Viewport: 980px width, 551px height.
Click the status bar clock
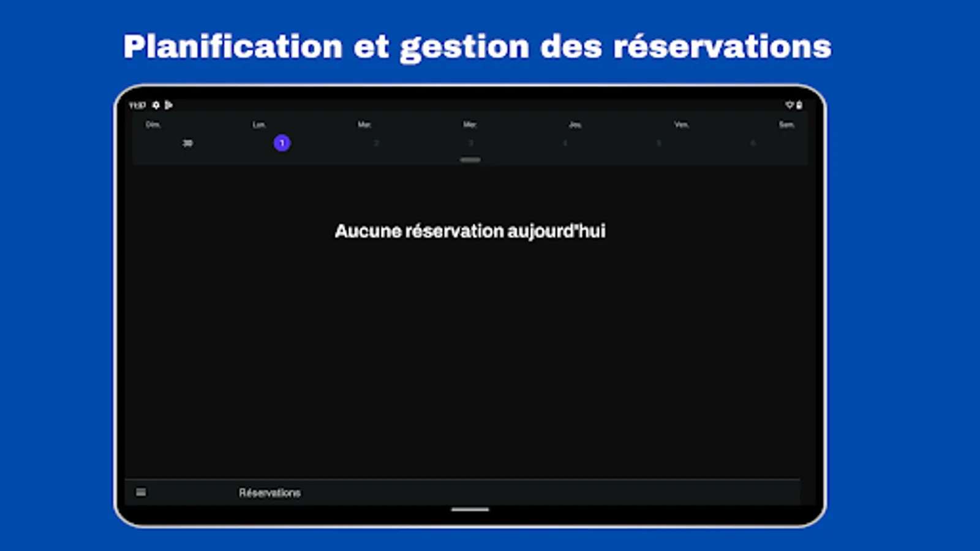point(137,105)
